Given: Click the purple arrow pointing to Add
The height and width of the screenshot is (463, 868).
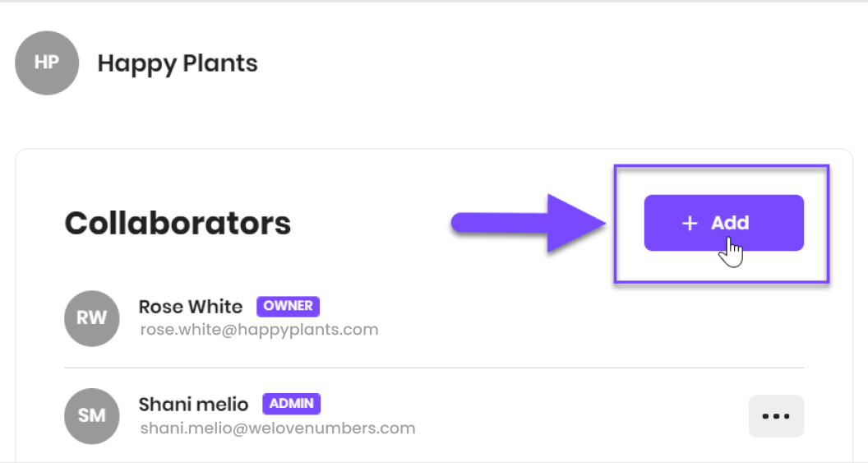Looking at the screenshot, I should coord(528,223).
